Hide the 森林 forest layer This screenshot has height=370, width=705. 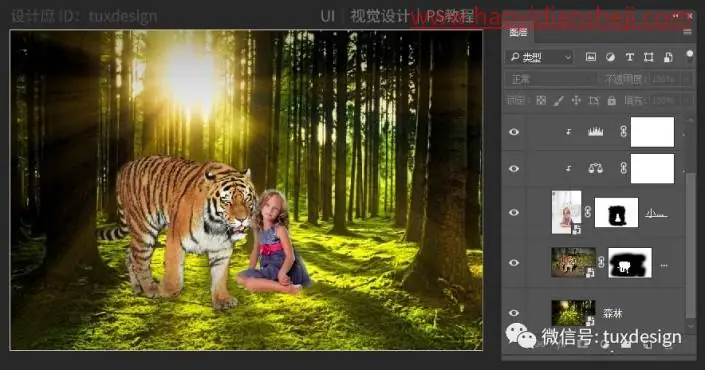pyautogui.click(x=514, y=312)
